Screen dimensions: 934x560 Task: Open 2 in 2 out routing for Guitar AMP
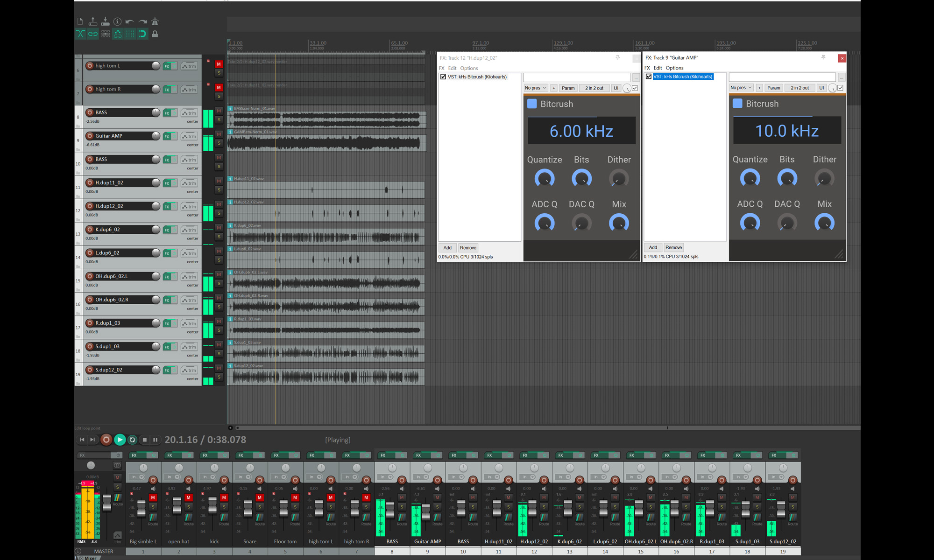800,88
